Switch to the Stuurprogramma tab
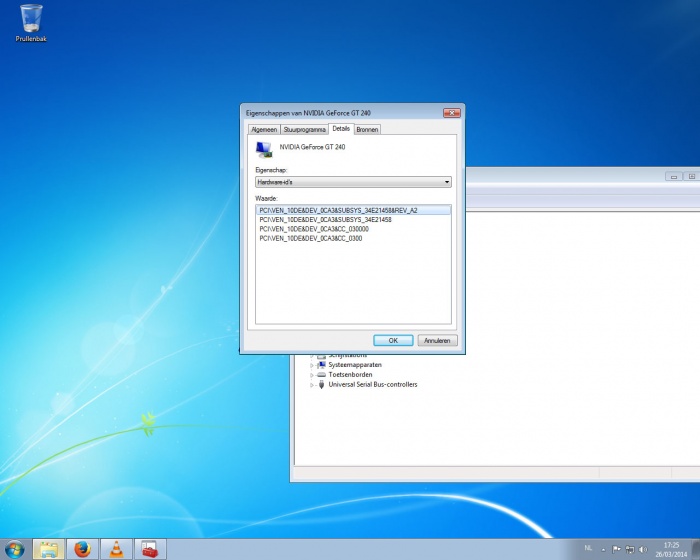This screenshot has width=700, height=560. point(304,130)
